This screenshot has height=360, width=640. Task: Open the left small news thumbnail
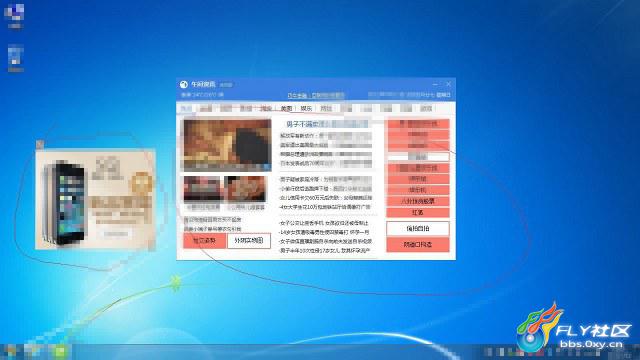pyautogui.click(x=202, y=189)
